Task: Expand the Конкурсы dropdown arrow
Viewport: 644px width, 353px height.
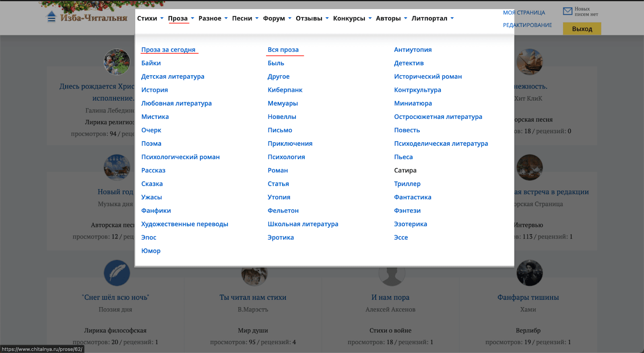Action: 370,18
